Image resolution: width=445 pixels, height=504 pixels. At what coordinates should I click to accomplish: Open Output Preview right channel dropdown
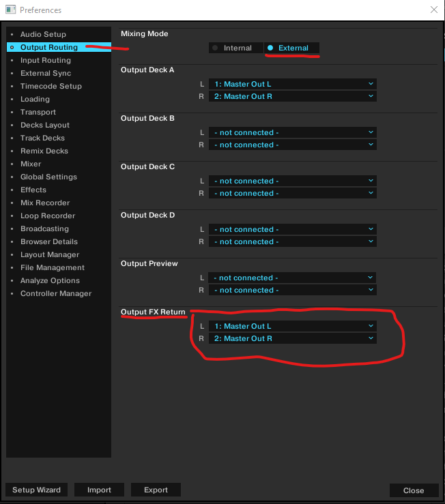pos(292,290)
